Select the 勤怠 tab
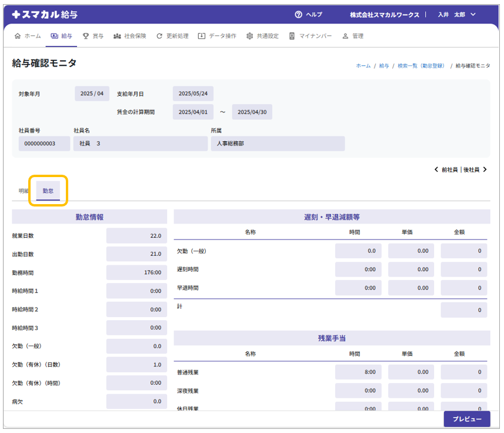504x433 pixels. click(48, 191)
